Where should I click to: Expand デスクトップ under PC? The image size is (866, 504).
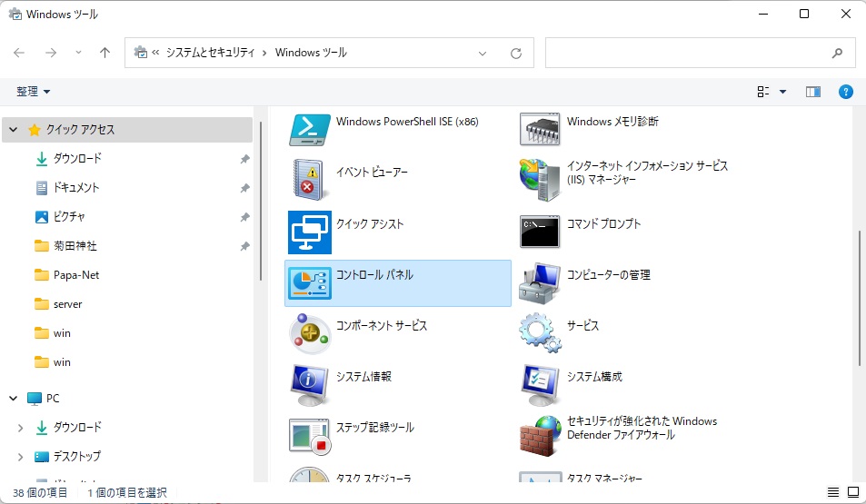[20, 457]
